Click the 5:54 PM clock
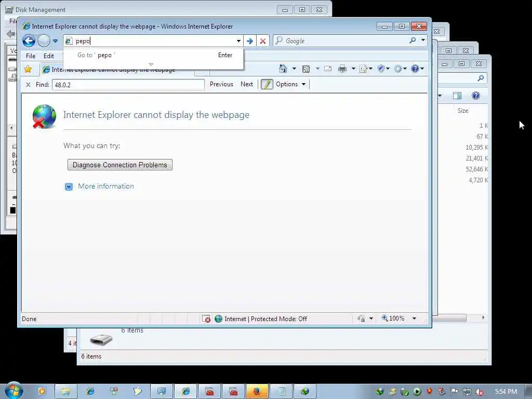The width and height of the screenshot is (532, 399). coord(506,392)
